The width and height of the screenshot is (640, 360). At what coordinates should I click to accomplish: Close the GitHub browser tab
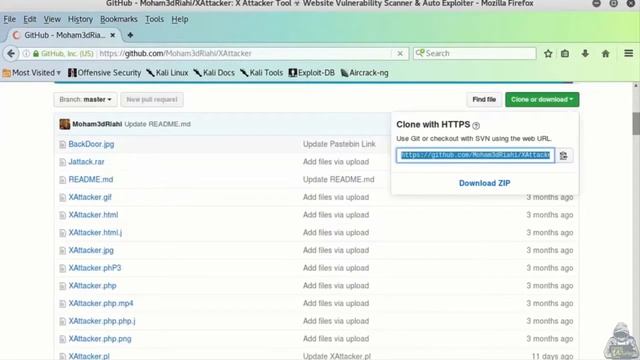(113, 35)
